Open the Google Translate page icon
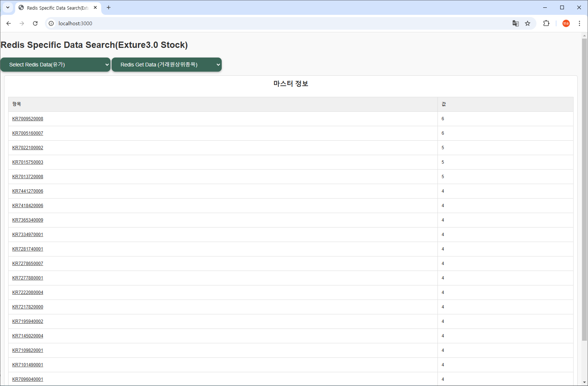 (x=516, y=23)
